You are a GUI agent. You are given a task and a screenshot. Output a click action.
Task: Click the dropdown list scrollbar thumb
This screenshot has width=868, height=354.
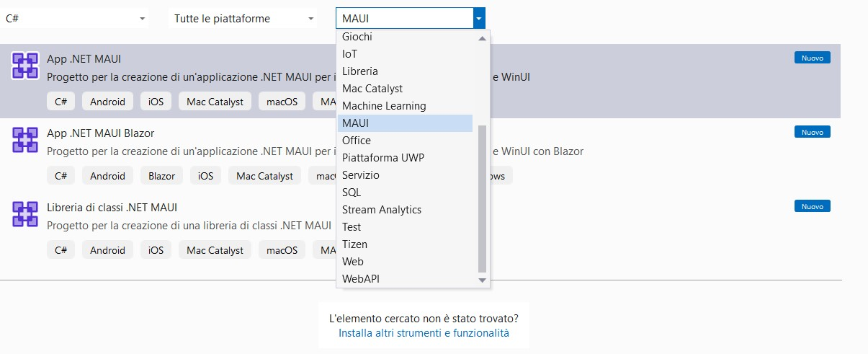[483, 200]
